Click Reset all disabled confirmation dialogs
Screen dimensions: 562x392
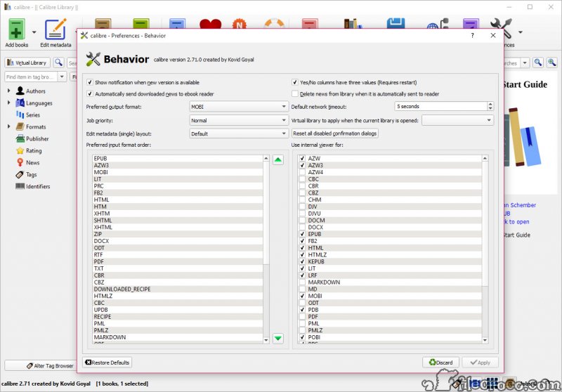pos(335,133)
